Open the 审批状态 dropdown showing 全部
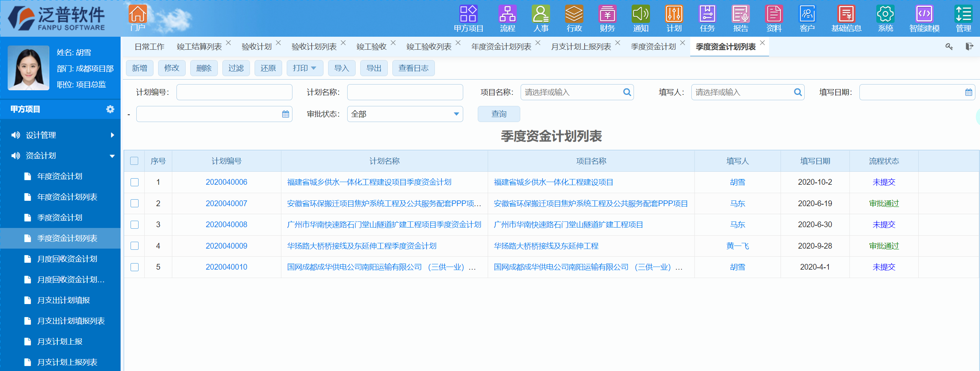This screenshot has width=980, height=371. 405,114
